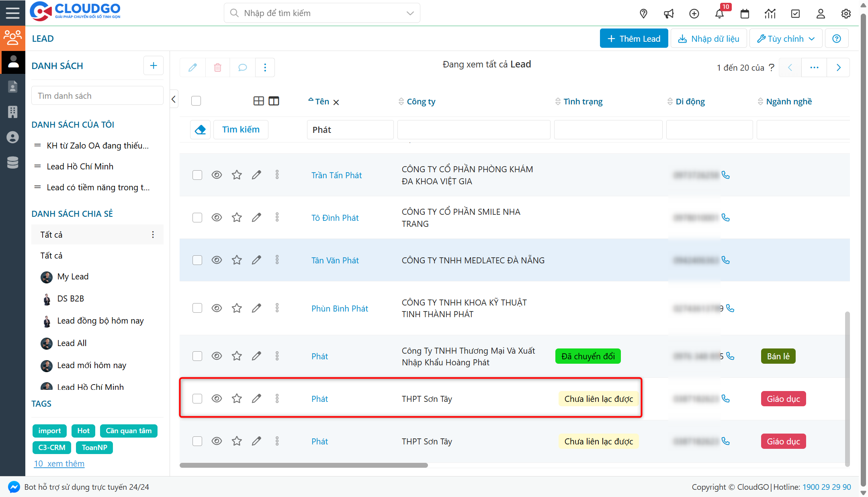Expand the Tùy chỉnh dropdown
Viewport: 868px width, 497px height.
coord(786,39)
